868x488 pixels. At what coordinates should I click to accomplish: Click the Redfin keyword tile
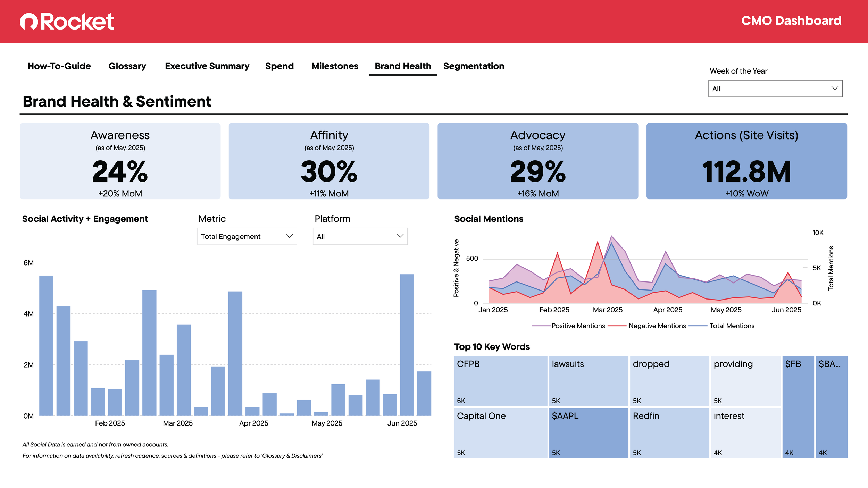[x=669, y=433]
